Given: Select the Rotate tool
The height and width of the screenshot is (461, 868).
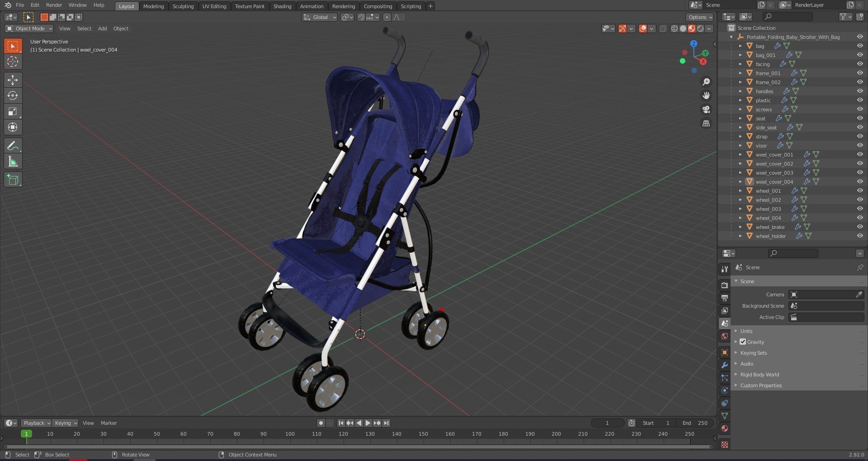Looking at the screenshot, I should tap(13, 96).
